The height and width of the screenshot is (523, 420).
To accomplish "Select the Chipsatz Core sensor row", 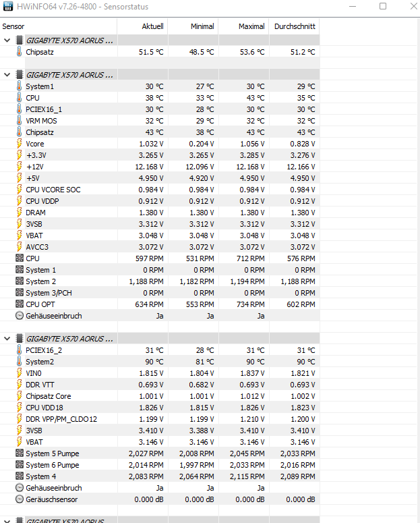I will [160, 396].
